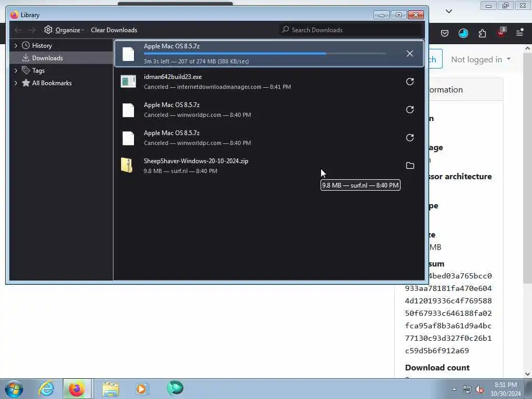Open Firefox application hamburger menu

520,33
